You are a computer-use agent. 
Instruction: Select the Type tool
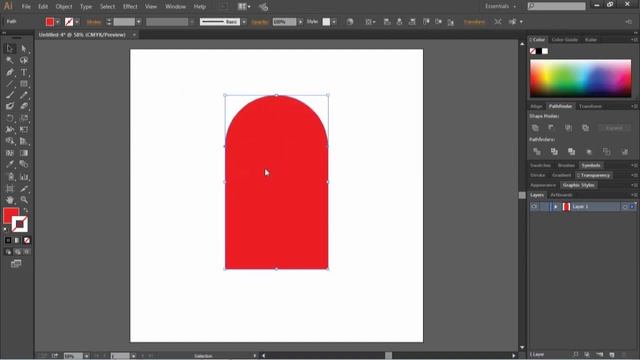point(24,72)
